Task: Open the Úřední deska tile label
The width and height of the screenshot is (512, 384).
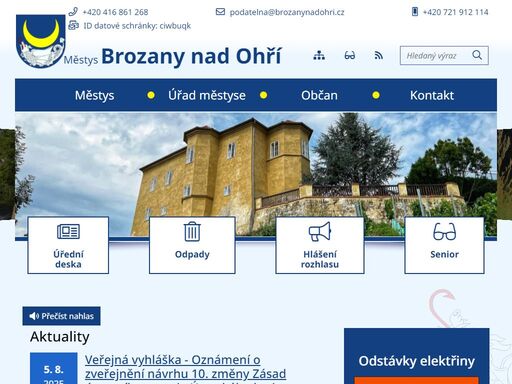Action: [x=68, y=259]
